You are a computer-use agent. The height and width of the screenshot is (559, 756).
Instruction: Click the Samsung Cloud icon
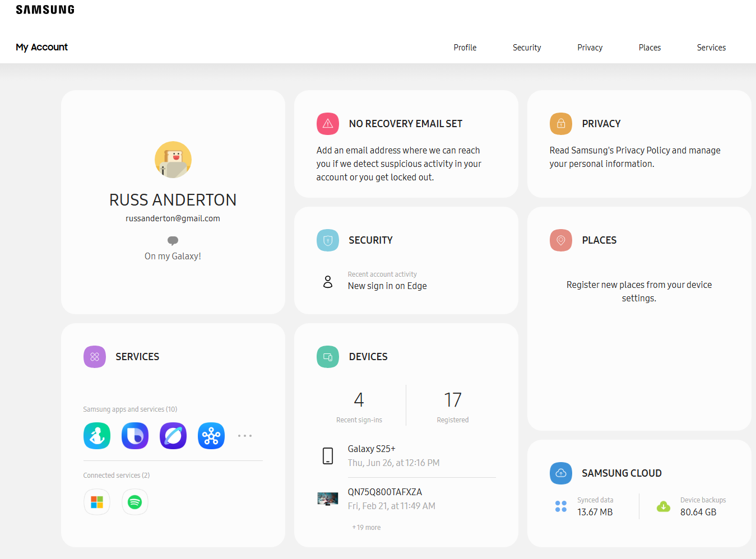561,473
